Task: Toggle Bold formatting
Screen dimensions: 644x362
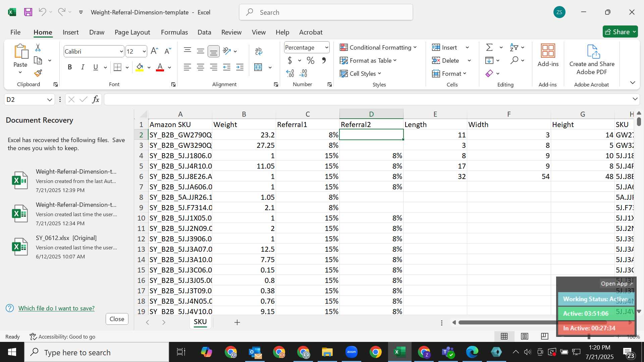Action: pos(70,67)
